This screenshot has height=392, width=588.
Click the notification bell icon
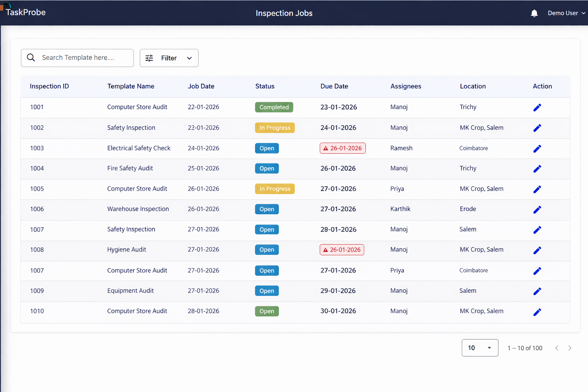pos(534,13)
